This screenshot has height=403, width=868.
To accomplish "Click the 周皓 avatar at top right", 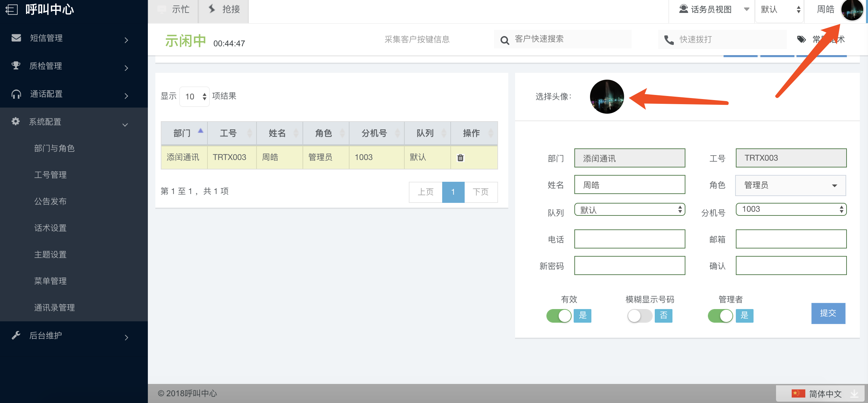I will click(x=852, y=10).
